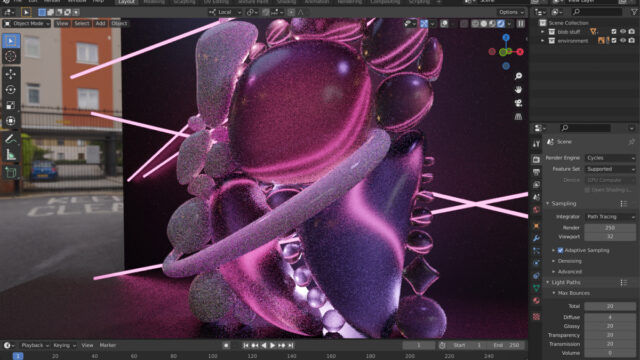Open the Output properties tab
The height and width of the screenshot is (360, 640).
point(536,172)
